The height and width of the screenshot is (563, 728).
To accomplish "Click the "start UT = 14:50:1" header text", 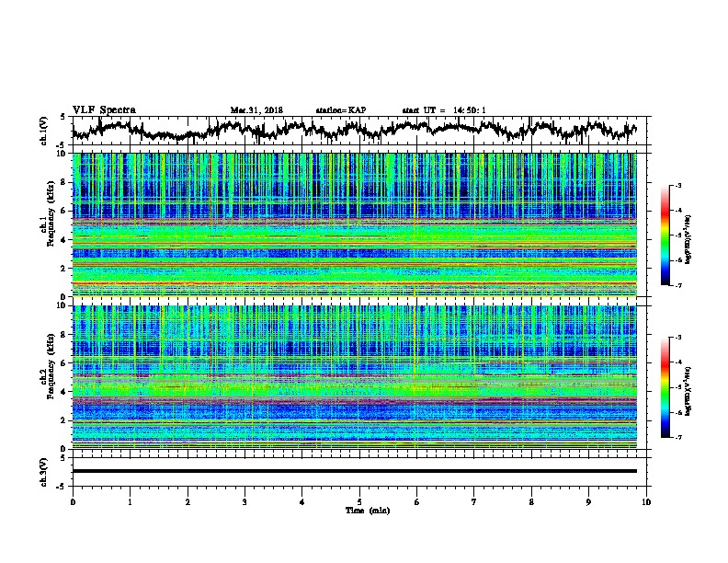I will 444,110.
